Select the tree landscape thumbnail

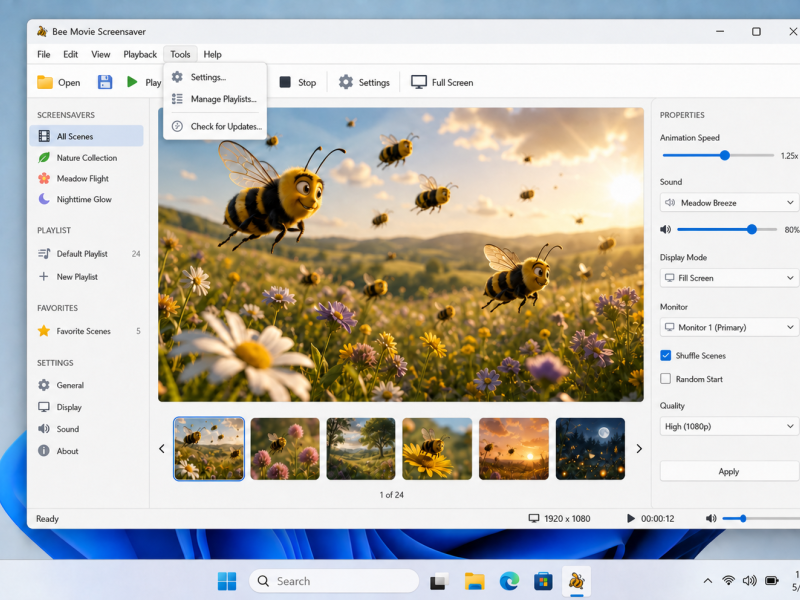pos(361,449)
